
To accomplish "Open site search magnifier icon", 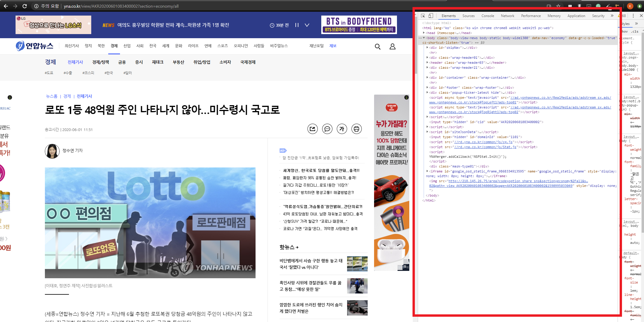I will tap(378, 46).
